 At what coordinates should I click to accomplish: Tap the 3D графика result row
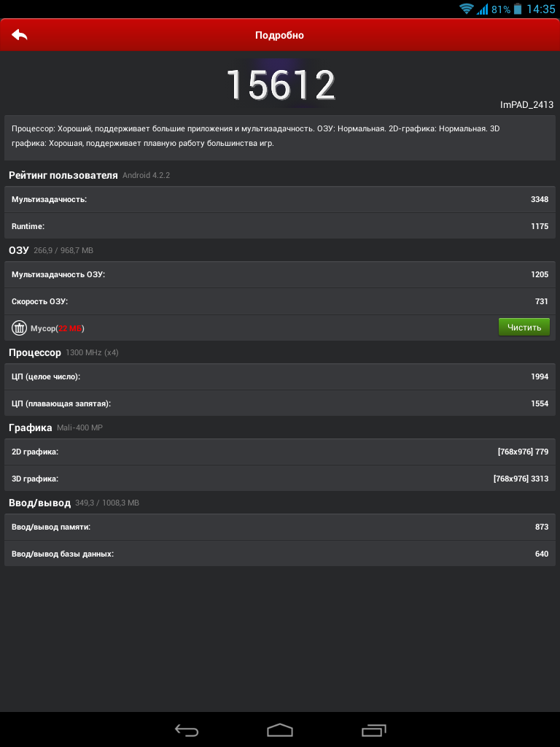click(x=280, y=479)
